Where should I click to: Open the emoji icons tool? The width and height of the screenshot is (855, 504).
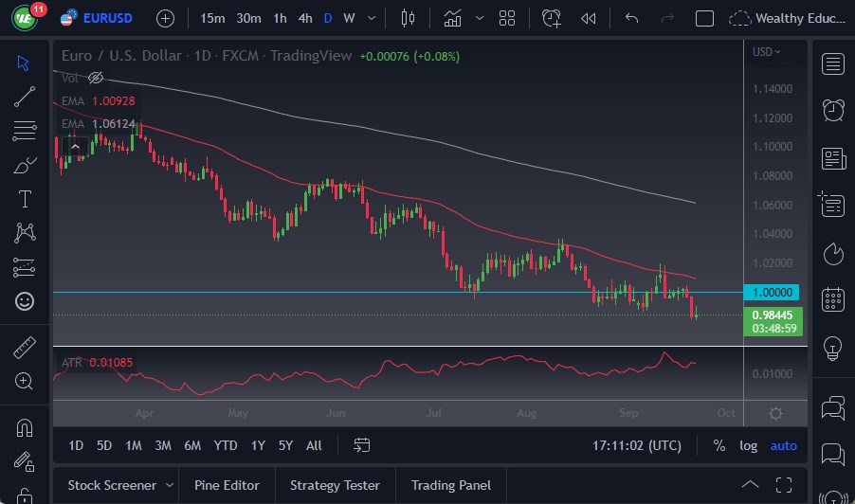[x=25, y=301]
